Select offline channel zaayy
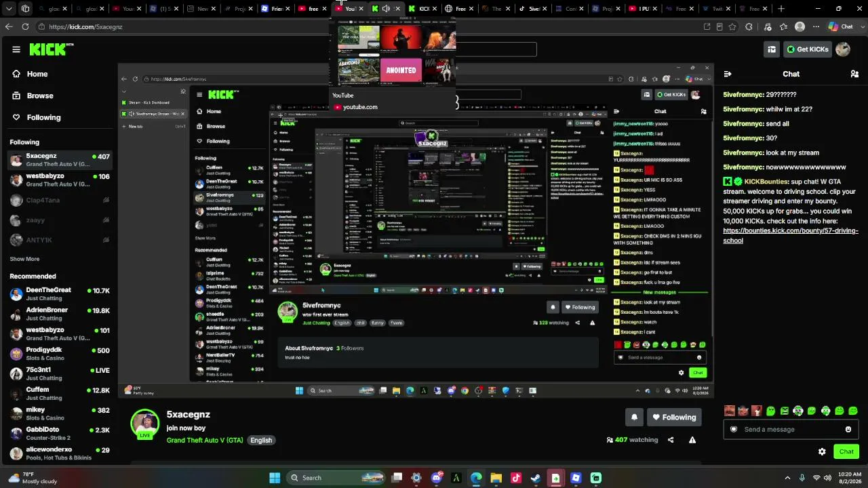This screenshot has height=488, width=868. point(59,220)
